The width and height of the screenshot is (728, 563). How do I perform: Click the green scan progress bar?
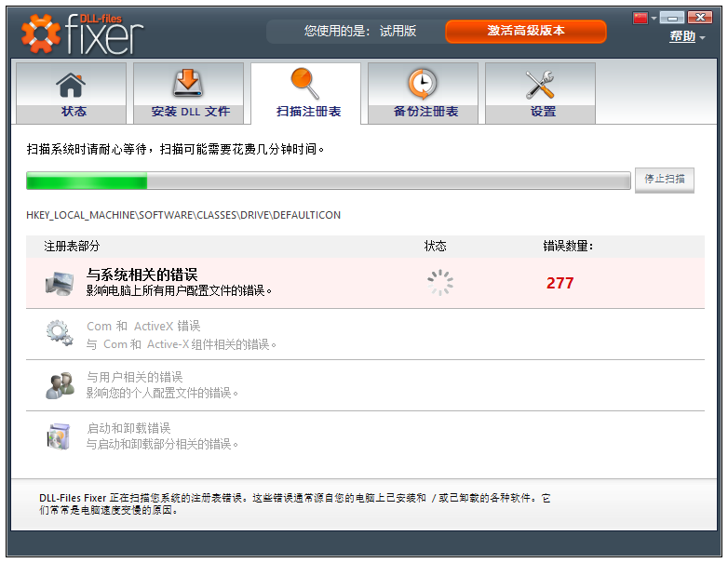[329, 181]
